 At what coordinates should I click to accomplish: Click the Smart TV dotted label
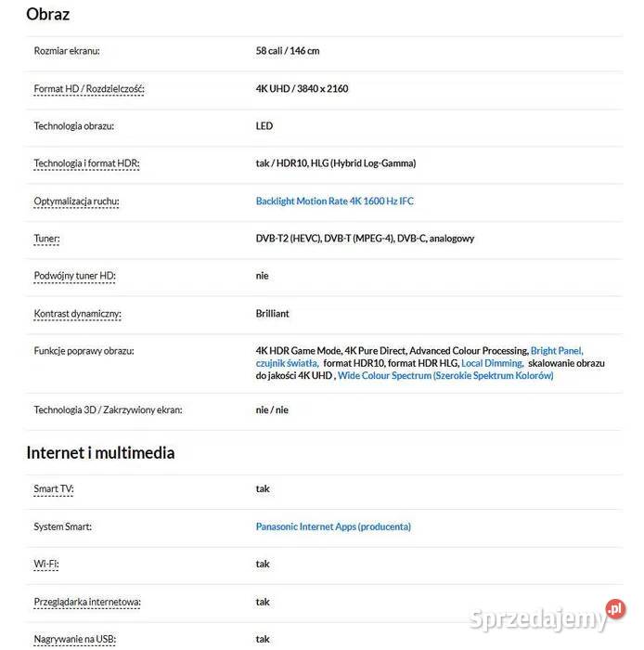54,488
